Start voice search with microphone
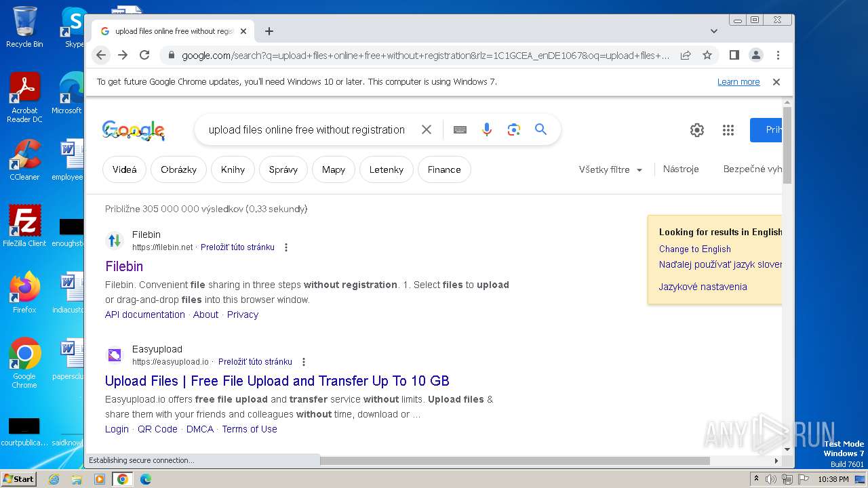This screenshot has height=488, width=868. point(487,129)
